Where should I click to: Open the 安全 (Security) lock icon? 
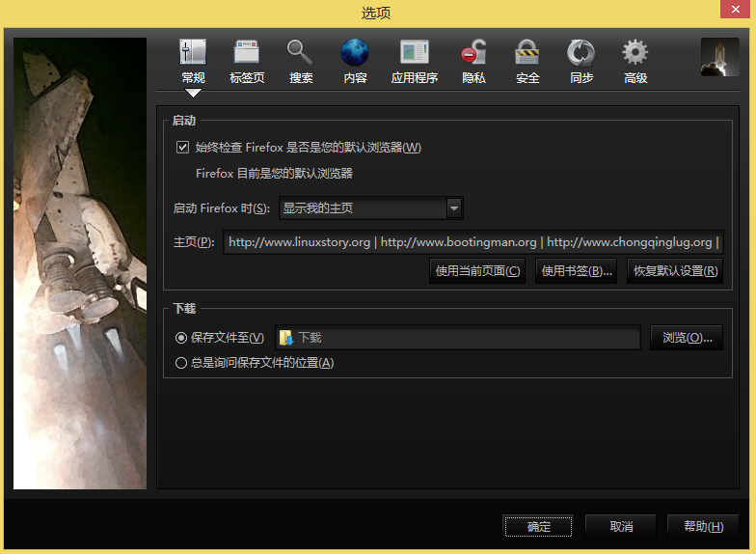tap(527, 53)
